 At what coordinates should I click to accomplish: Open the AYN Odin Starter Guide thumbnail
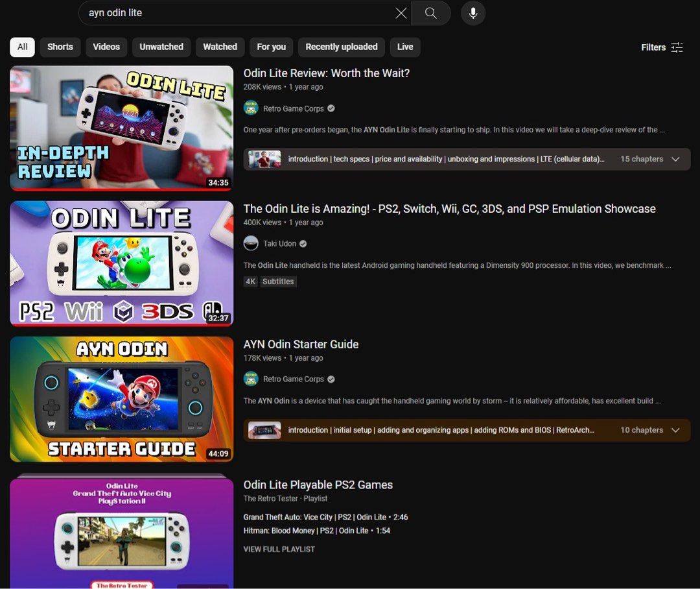[121, 399]
